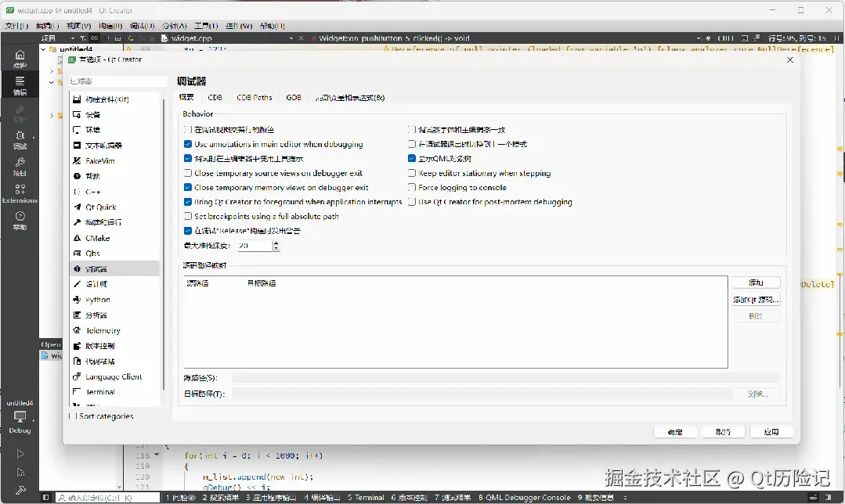The image size is (845, 504).
Task: Open Help mode question mark icon
Action: click(20, 220)
